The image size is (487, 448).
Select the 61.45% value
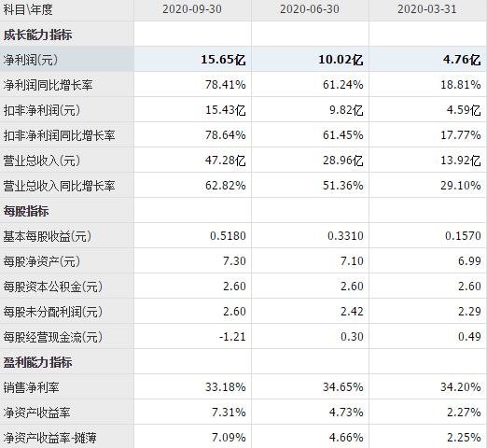tap(343, 135)
